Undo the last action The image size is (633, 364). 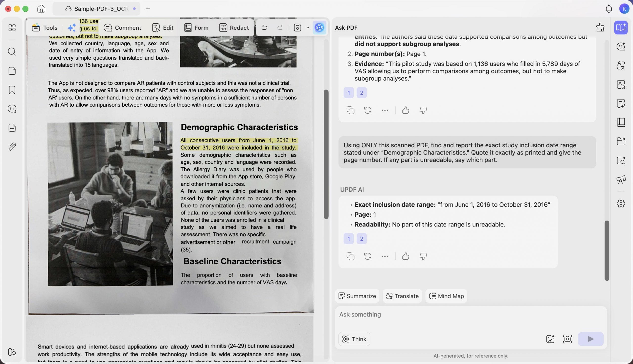[264, 27]
